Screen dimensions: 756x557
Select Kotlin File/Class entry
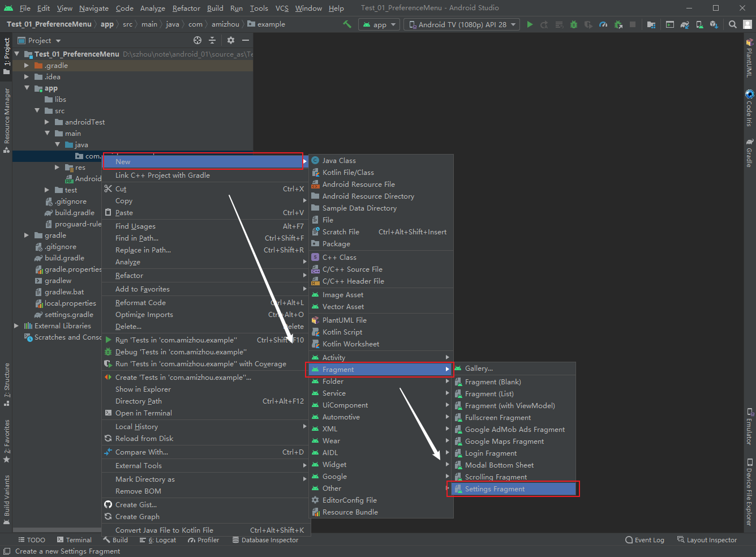tap(381, 173)
